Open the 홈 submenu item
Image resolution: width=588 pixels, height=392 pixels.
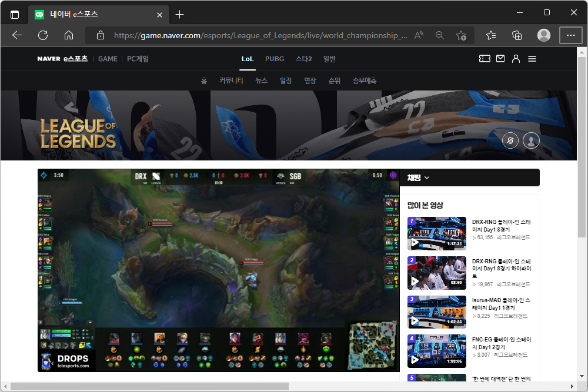coord(204,81)
